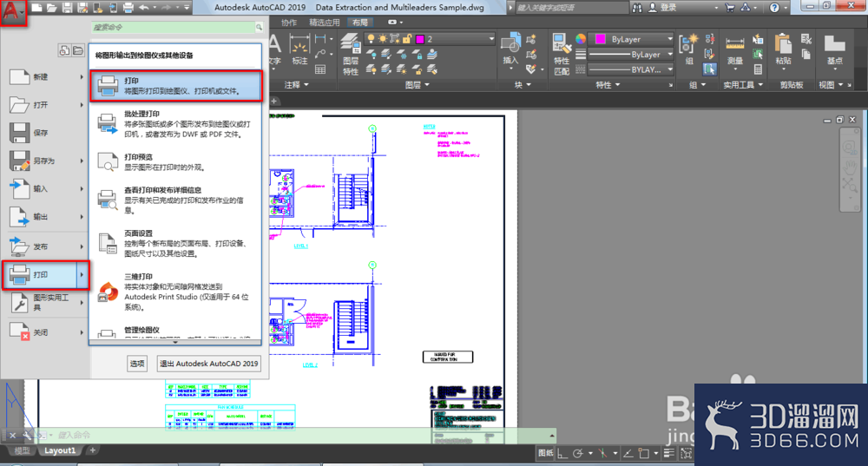Switch to the 布局 ribbon tab
The height and width of the screenshot is (466, 868).
point(360,23)
